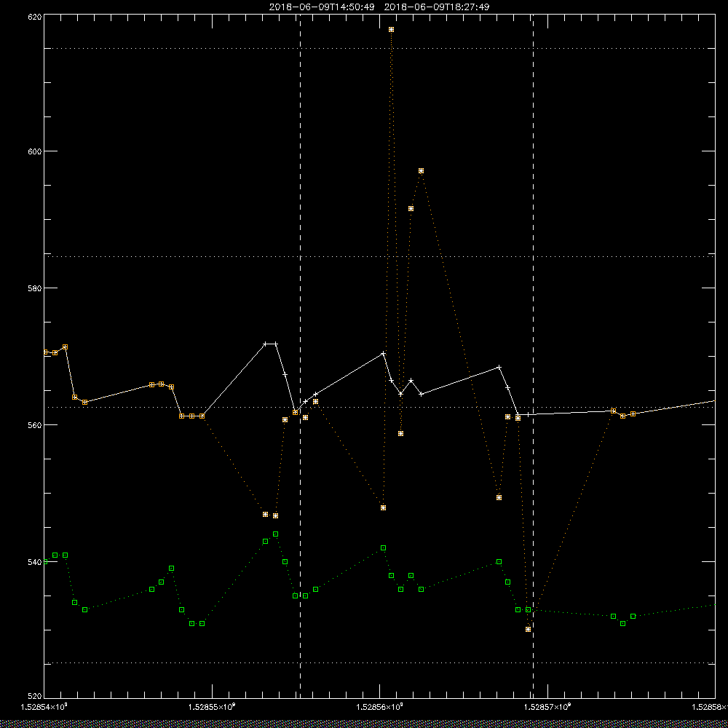Select the highest green square marker near 544
This screenshot has width=728, height=728.
coord(276,534)
